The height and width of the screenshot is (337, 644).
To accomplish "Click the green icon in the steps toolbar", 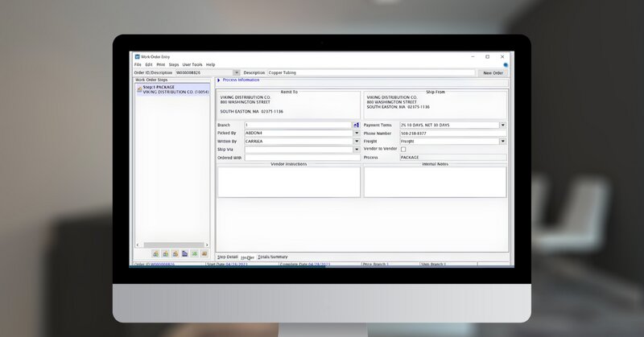I will pos(195,254).
